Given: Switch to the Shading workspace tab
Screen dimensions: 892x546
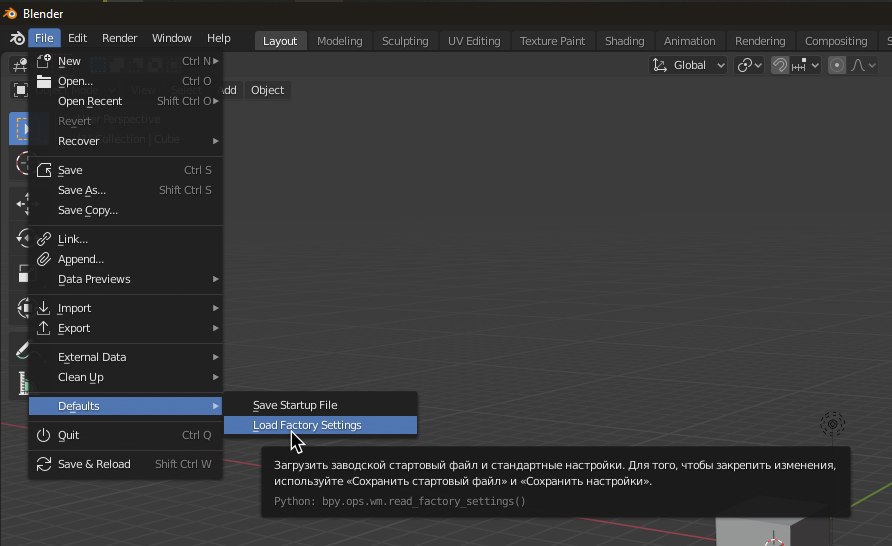Looking at the screenshot, I should coord(625,41).
